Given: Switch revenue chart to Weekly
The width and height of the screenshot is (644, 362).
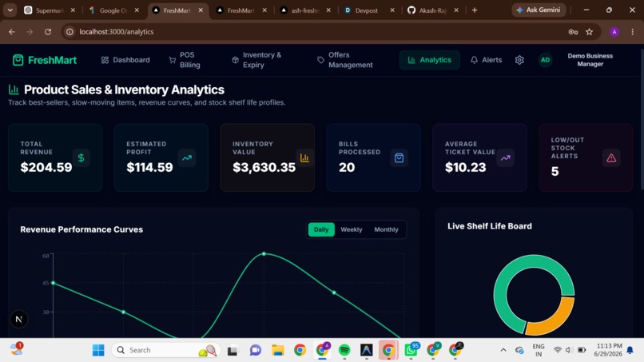Looking at the screenshot, I should (351, 229).
